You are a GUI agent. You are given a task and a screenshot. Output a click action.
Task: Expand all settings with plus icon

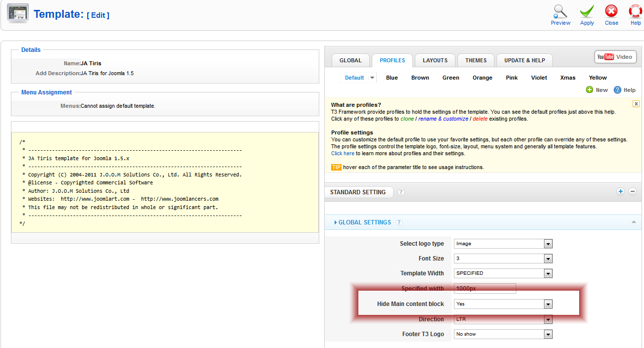click(x=620, y=192)
